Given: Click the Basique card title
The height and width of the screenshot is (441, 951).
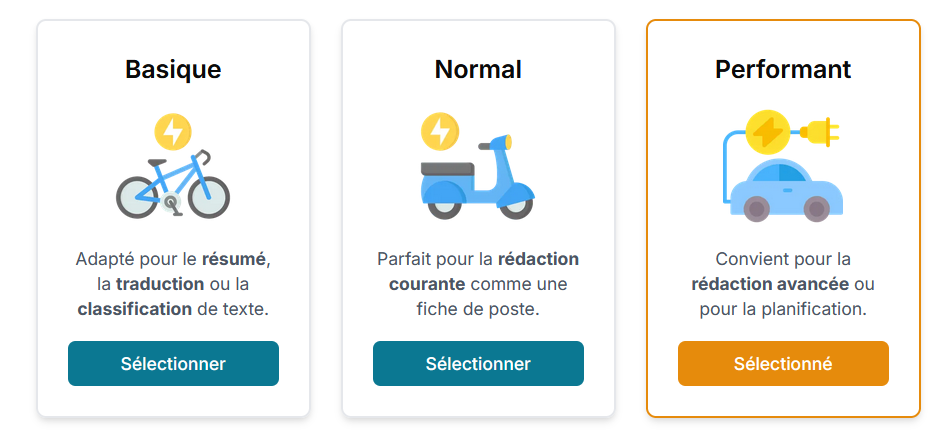Looking at the screenshot, I should (173, 69).
